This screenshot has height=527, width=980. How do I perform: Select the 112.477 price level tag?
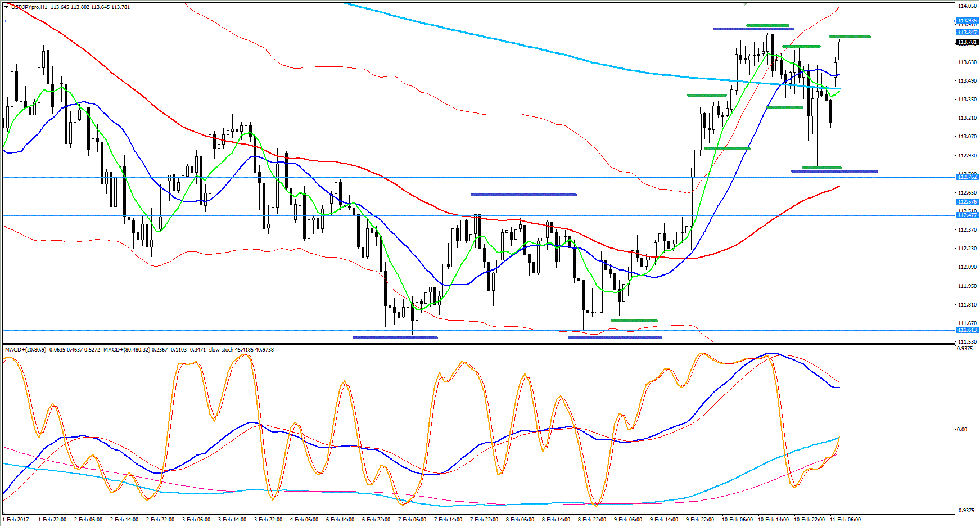coord(967,215)
